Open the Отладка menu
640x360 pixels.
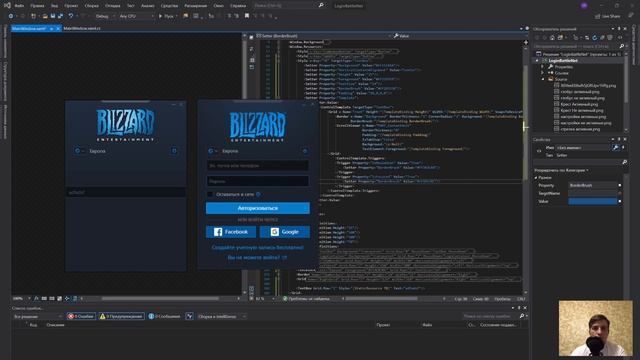pyautogui.click(x=112, y=6)
